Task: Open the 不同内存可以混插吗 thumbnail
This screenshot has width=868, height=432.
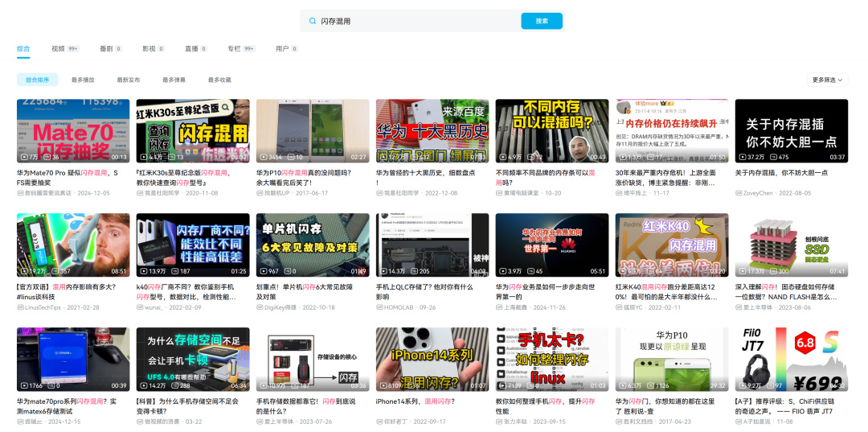Action: (552, 130)
